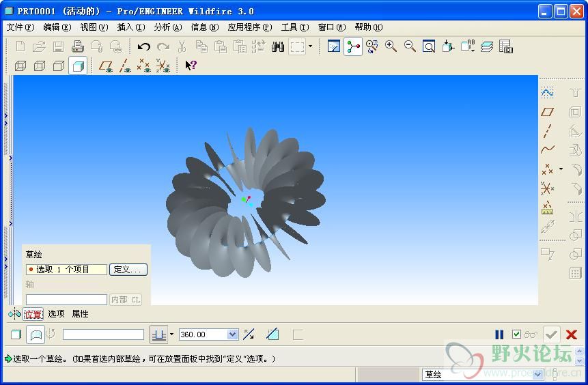Image resolution: width=588 pixels, height=385 pixels.
Task: Open the selection box dropdown arrow in toolbar
Action: click(x=310, y=46)
